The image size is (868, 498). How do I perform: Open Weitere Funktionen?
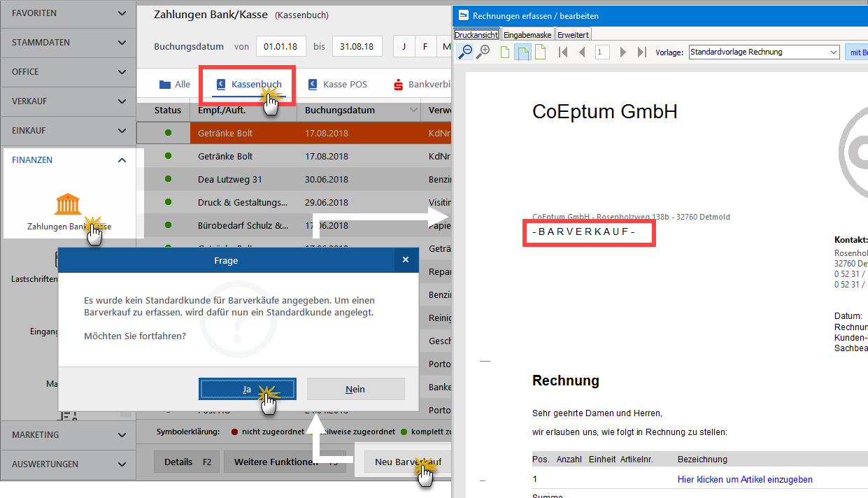286,462
